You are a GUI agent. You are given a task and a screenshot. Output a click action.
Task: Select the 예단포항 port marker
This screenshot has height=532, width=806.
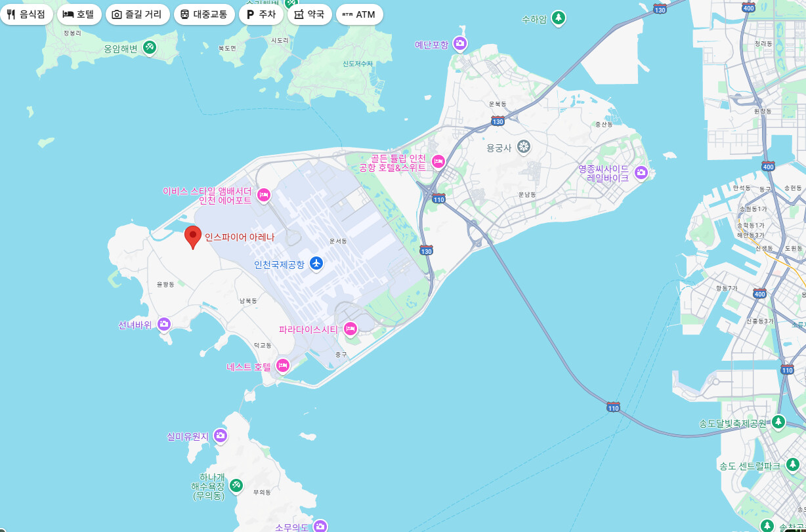click(x=461, y=44)
